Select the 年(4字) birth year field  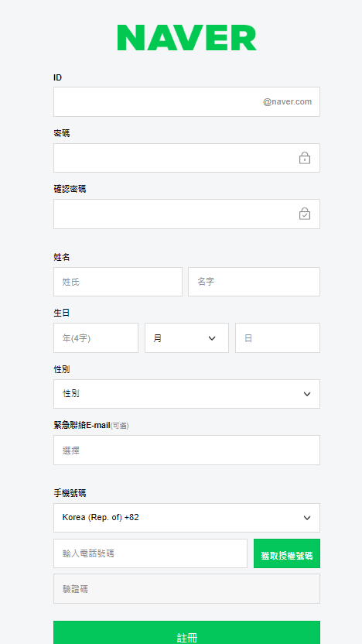96,337
